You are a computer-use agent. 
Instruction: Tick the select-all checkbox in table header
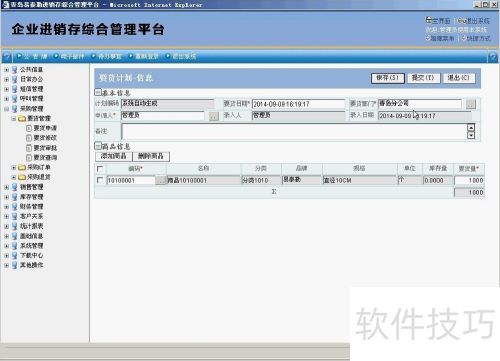tap(100, 169)
